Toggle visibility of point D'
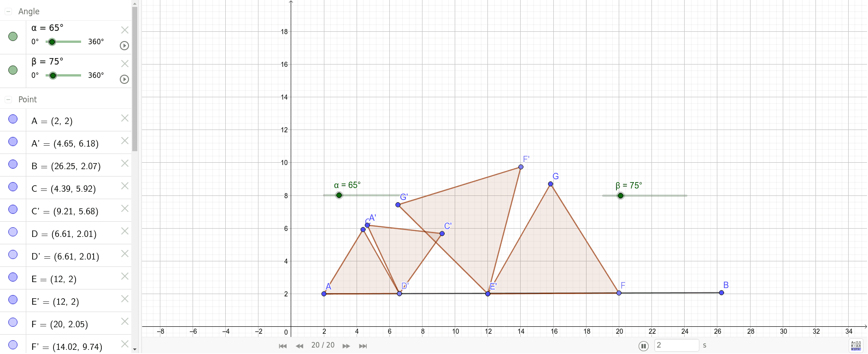The image size is (868, 354). click(13, 254)
